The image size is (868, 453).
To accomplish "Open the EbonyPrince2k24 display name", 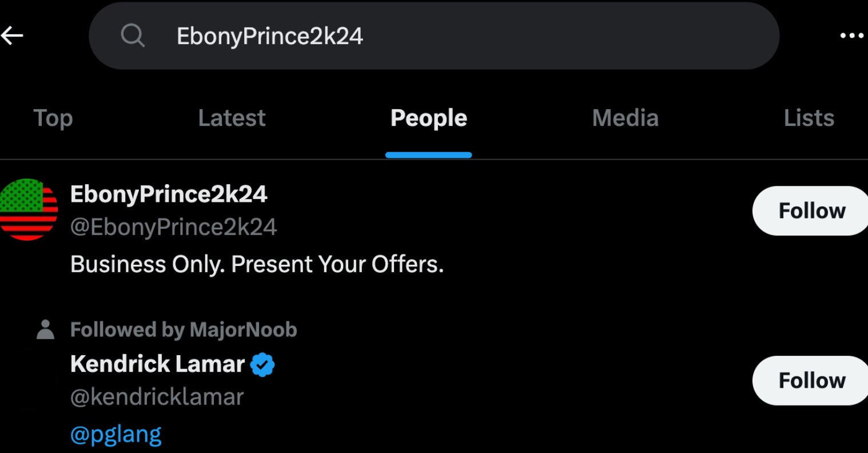I will [x=169, y=194].
